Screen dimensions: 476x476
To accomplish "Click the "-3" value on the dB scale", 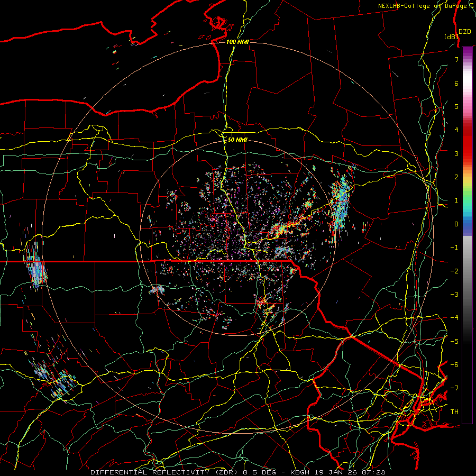I will point(454,295).
